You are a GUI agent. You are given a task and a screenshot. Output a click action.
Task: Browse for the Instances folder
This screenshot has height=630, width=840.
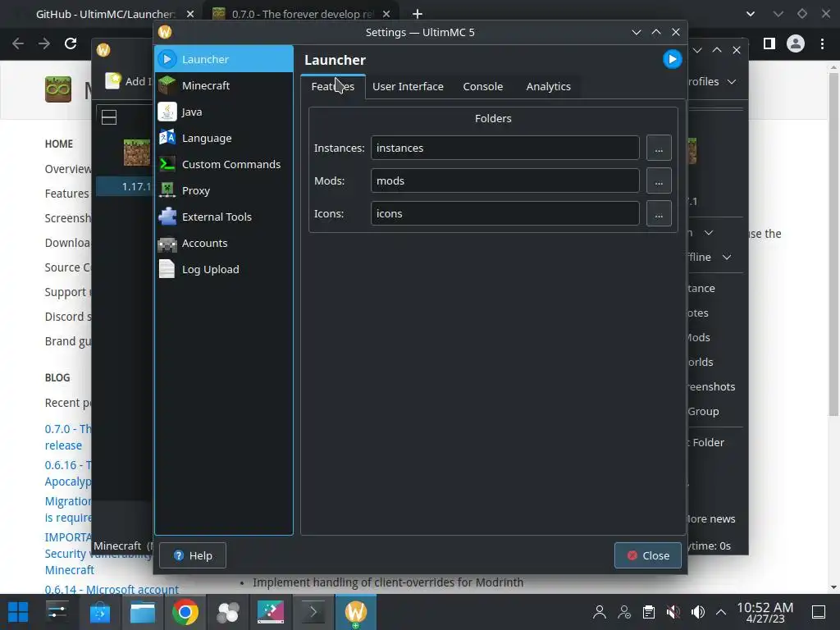tap(659, 148)
